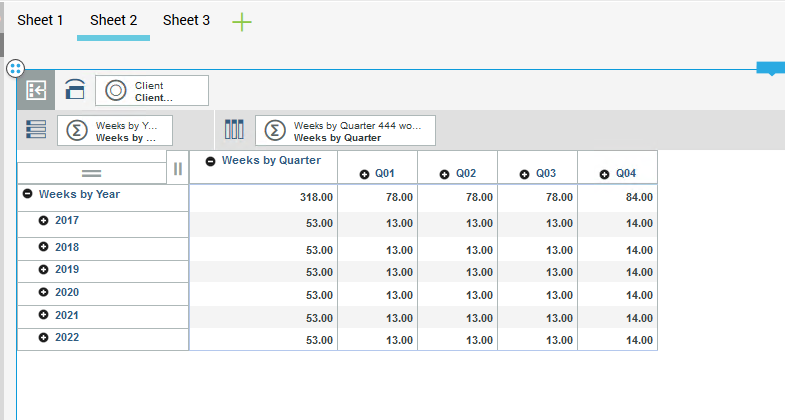Open the view handle dots icon
This screenshot has width=785, height=420.
[x=15, y=68]
